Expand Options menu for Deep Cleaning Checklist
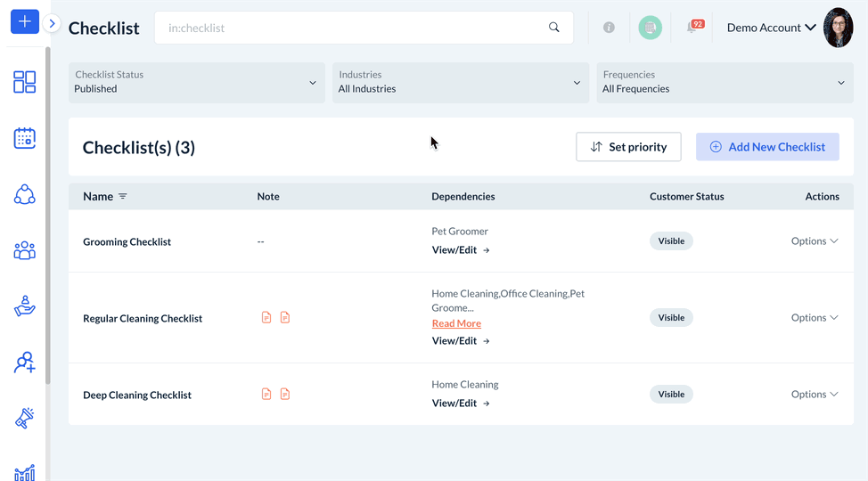 click(815, 395)
